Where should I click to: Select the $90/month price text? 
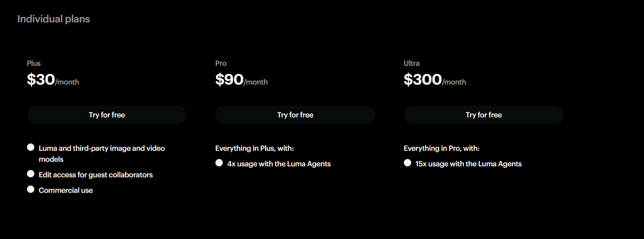(x=241, y=80)
